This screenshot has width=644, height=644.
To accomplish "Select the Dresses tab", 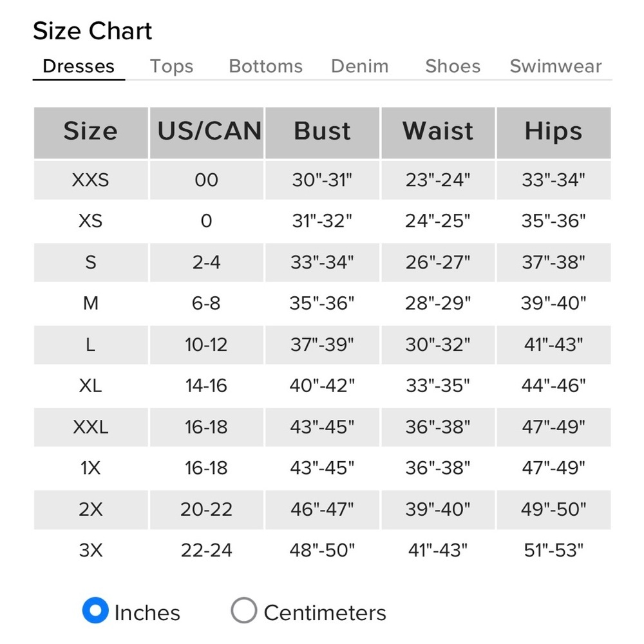I will tap(79, 66).
